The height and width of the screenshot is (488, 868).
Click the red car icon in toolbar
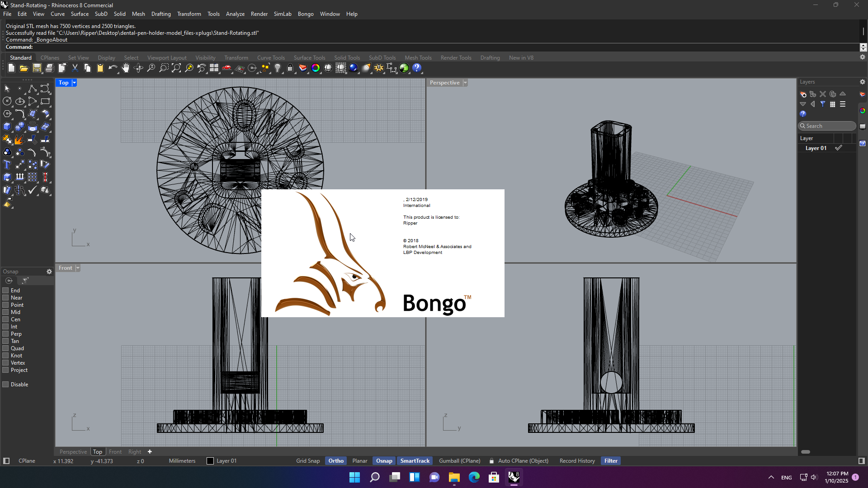(227, 68)
